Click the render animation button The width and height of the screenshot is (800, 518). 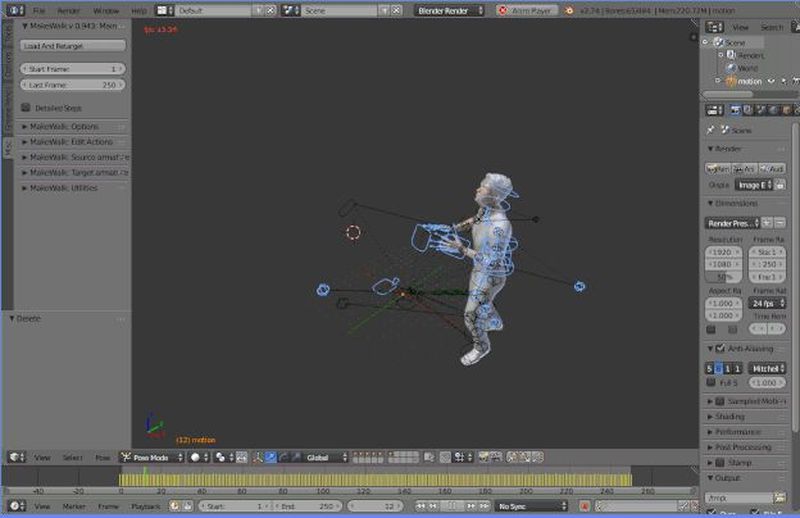pos(744,169)
